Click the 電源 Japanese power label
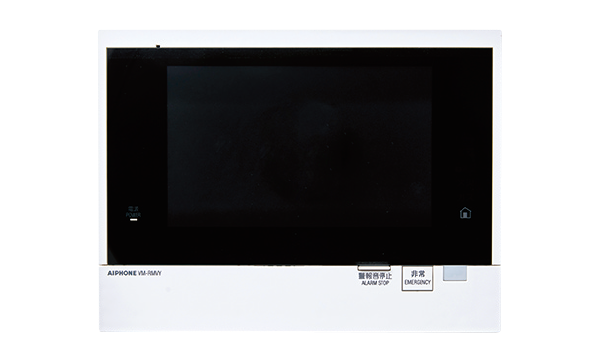Image resolution: width=600 pixels, height=362 pixels. click(134, 209)
